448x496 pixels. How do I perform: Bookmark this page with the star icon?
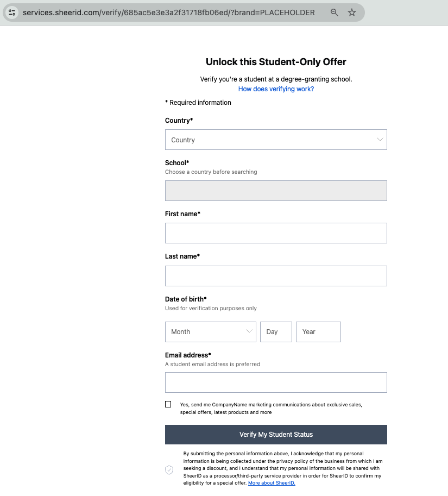(352, 12)
